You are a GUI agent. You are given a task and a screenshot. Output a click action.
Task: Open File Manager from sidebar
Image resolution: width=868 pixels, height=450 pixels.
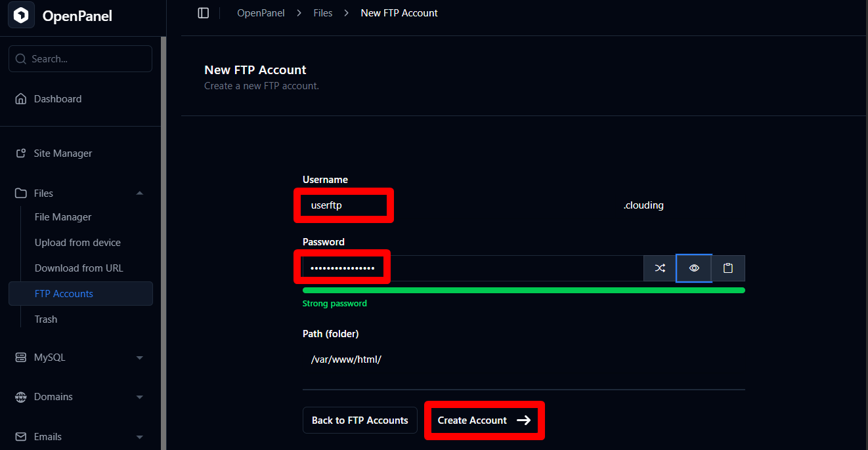[x=63, y=217]
